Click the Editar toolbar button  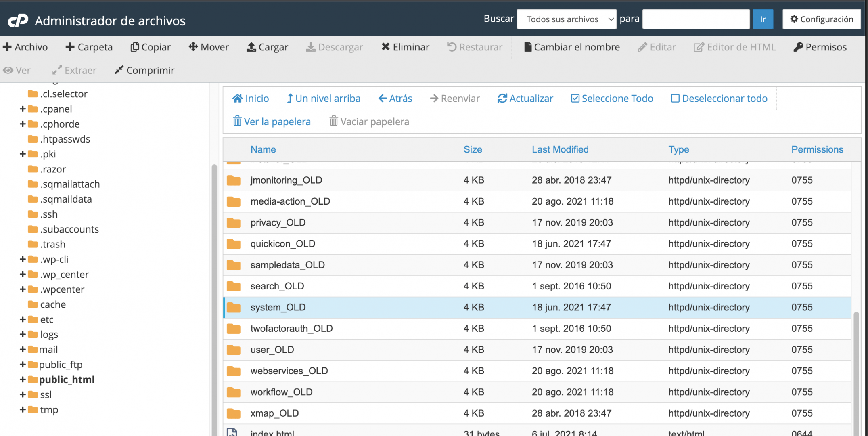point(657,47)
